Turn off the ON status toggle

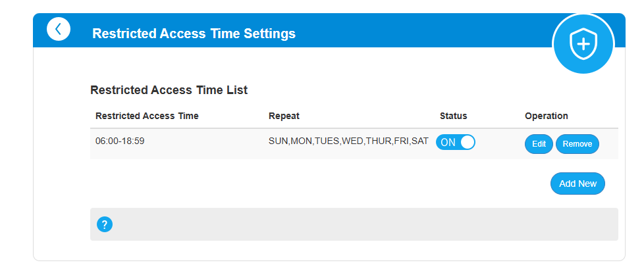[x=456, y=143]
